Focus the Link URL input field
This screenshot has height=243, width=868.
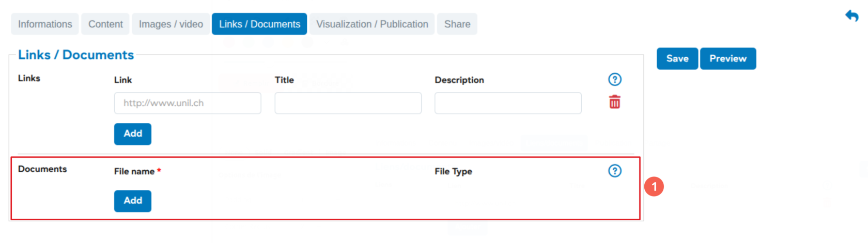coord(188,103)
